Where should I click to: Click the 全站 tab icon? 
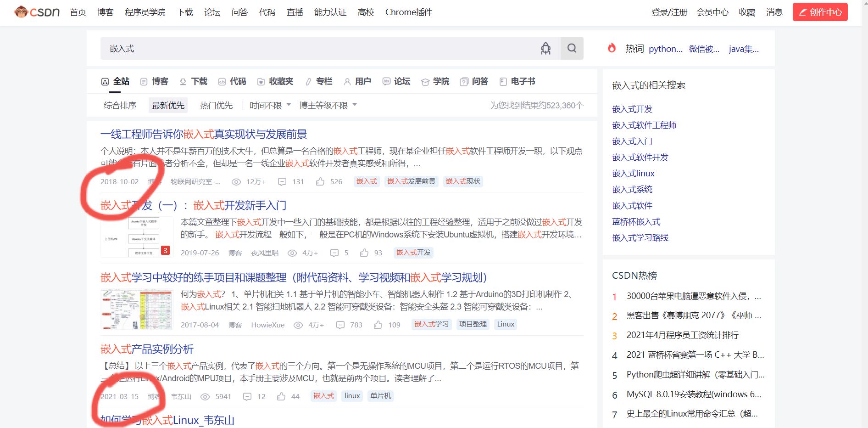tap(105, 82)
